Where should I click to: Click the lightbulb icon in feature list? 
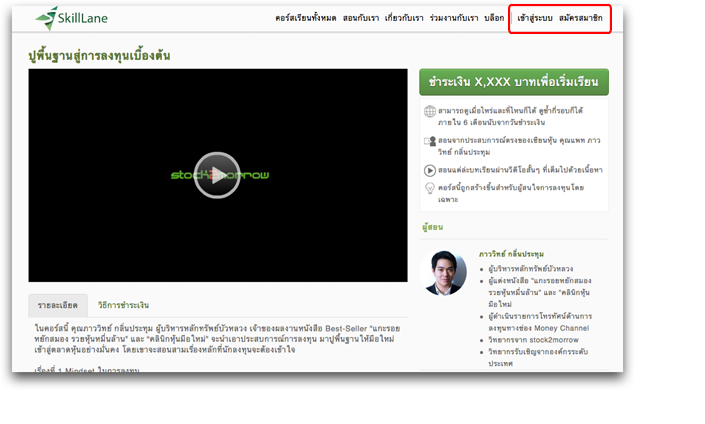click(x=430, y=188)
